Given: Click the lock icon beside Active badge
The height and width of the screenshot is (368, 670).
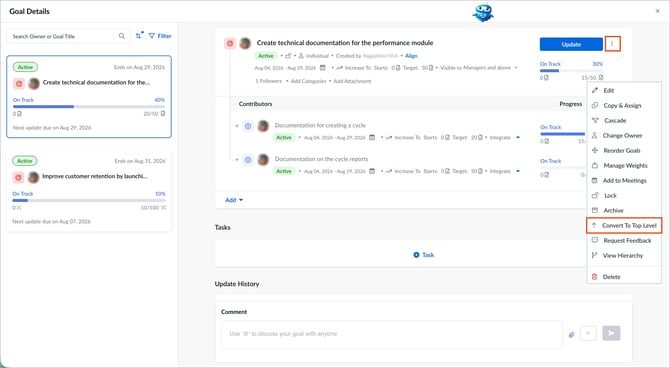Looking at the screenshot, I should click(288, 56).
